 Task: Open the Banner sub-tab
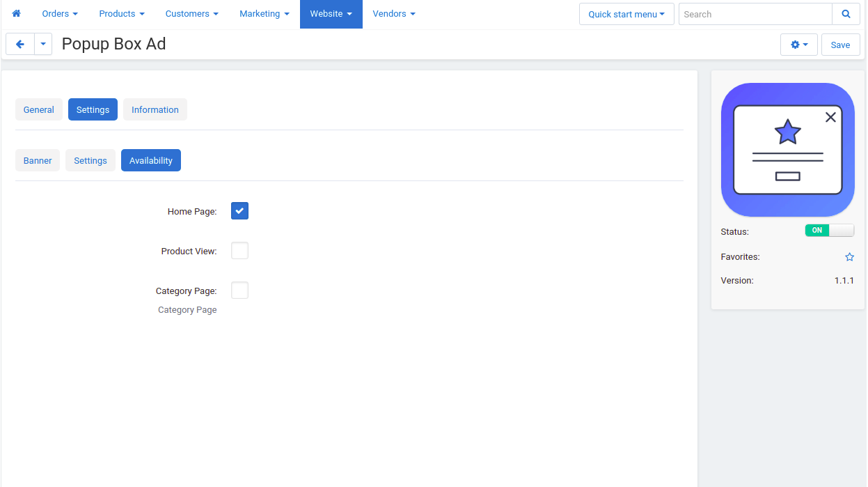click(x=38, y=160)
